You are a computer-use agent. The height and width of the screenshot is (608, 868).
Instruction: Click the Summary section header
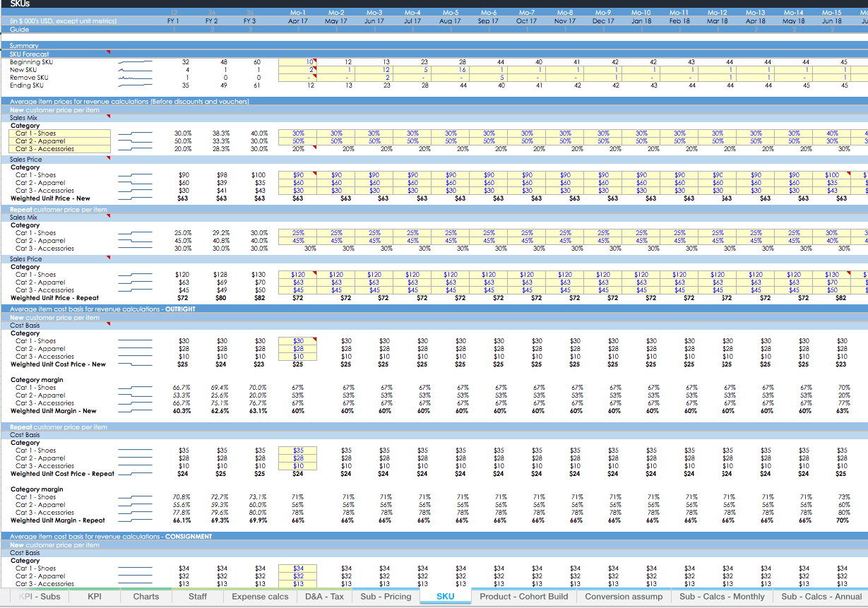pyautogui.click(x=24, y=46)
